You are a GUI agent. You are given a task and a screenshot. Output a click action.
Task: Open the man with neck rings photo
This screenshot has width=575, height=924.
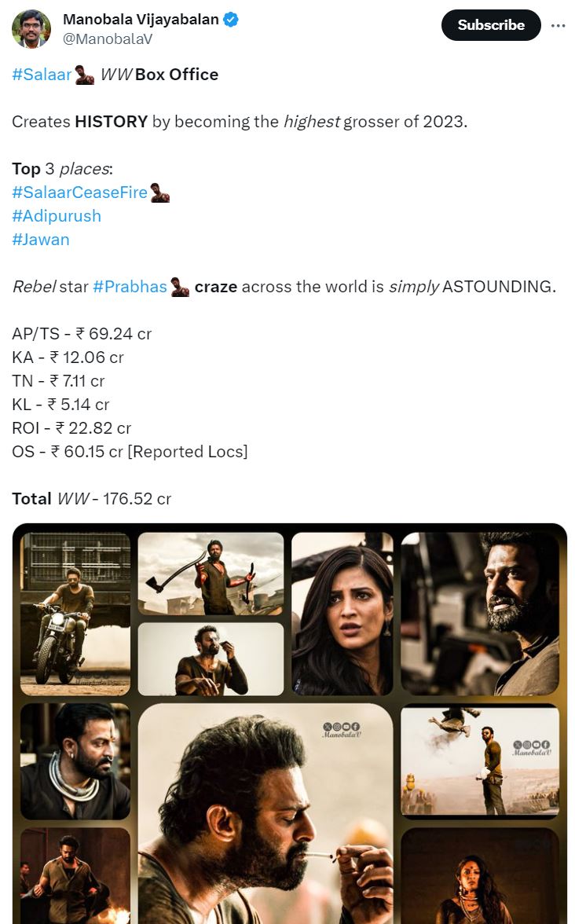(75, 761)
